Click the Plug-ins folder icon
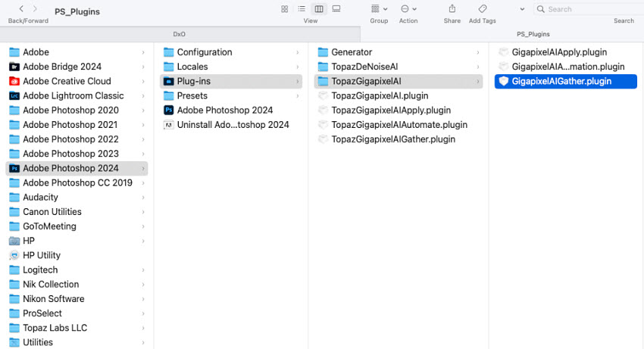 (x=168, y=81)
